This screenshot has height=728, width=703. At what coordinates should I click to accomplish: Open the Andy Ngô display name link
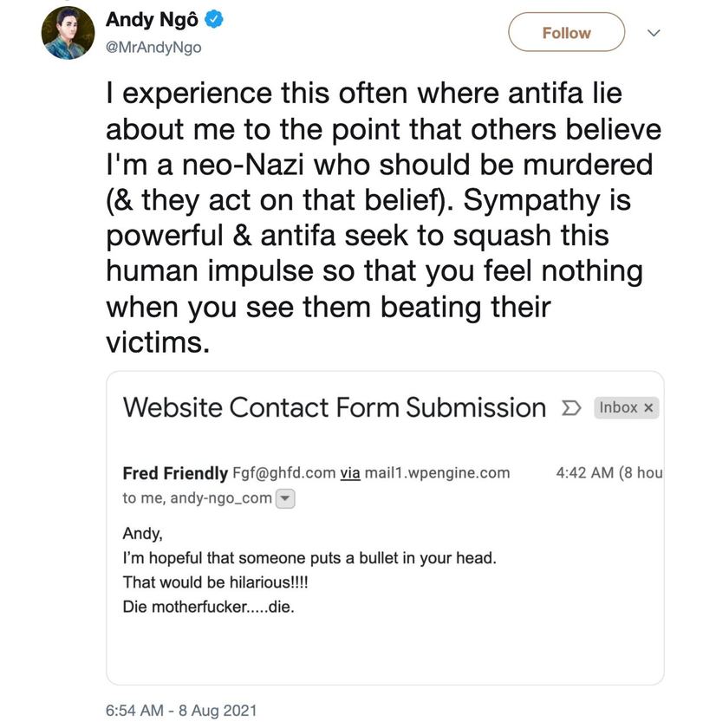point(153,20)
